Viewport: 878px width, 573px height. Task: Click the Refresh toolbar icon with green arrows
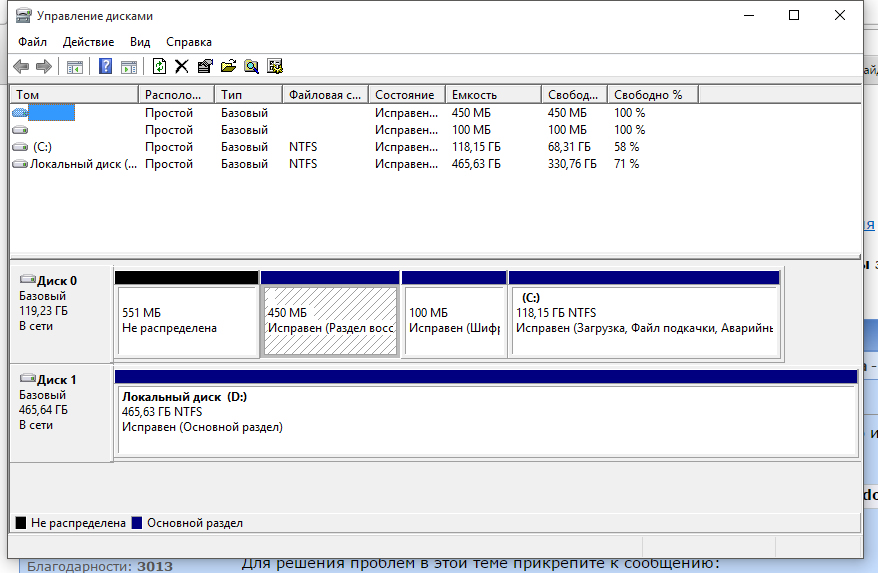[x=160, y=66]
